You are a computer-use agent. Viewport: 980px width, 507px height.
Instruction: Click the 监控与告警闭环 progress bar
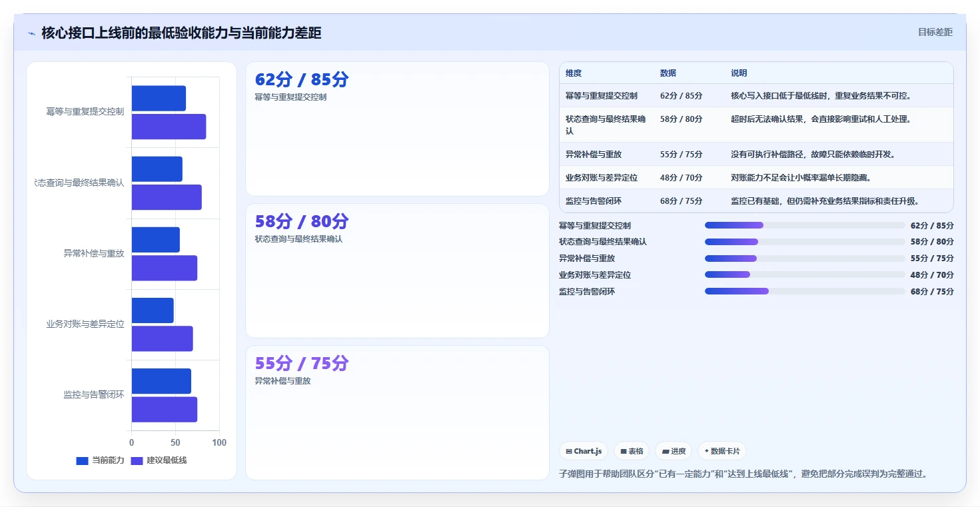(x=805, y=291)
